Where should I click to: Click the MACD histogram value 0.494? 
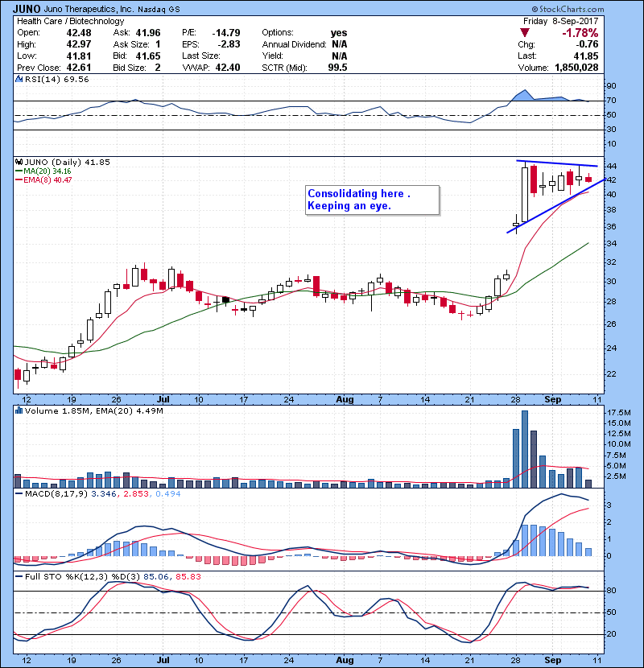[x=168, y=494]
